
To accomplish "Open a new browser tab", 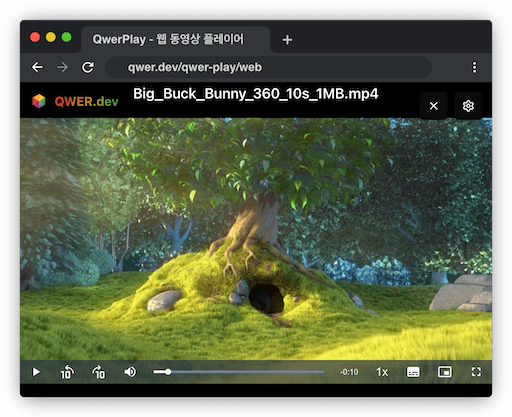I will [x=287, y=40].
